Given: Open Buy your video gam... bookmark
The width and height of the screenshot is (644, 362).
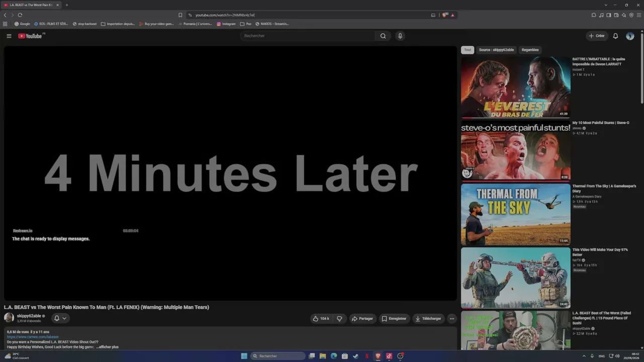Looking at the screenshot, I should coord(156,24).
